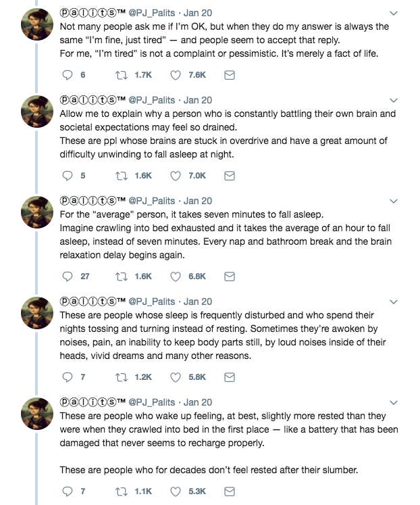This screenshot has height=505, width=420.
Task: Send first tweet via direct message envelope
Action: tap(230, 75)
